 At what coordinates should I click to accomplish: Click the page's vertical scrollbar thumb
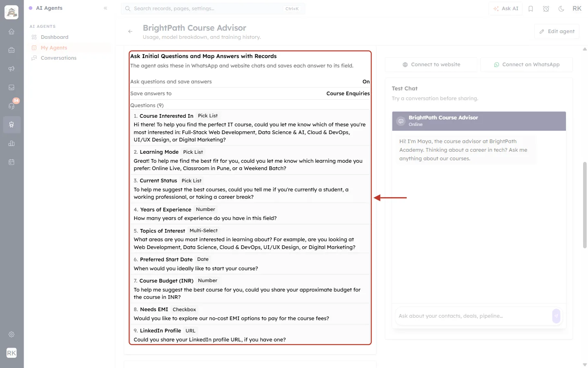pos(585,205)
